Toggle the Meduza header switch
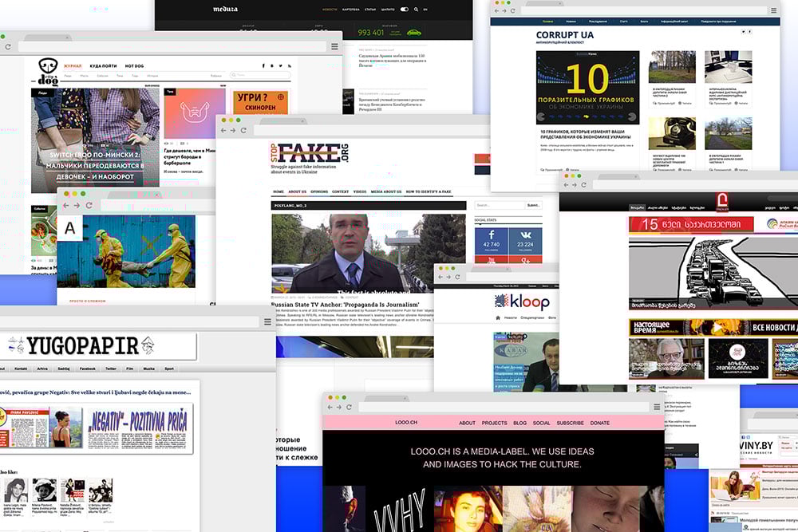798x532 pixels. pos(404,9)
